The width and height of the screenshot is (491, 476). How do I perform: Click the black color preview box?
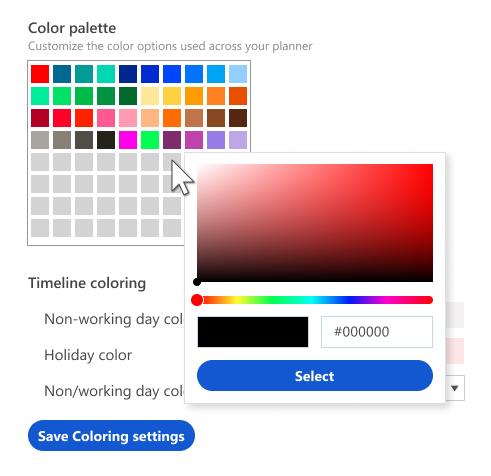[253, 332]
